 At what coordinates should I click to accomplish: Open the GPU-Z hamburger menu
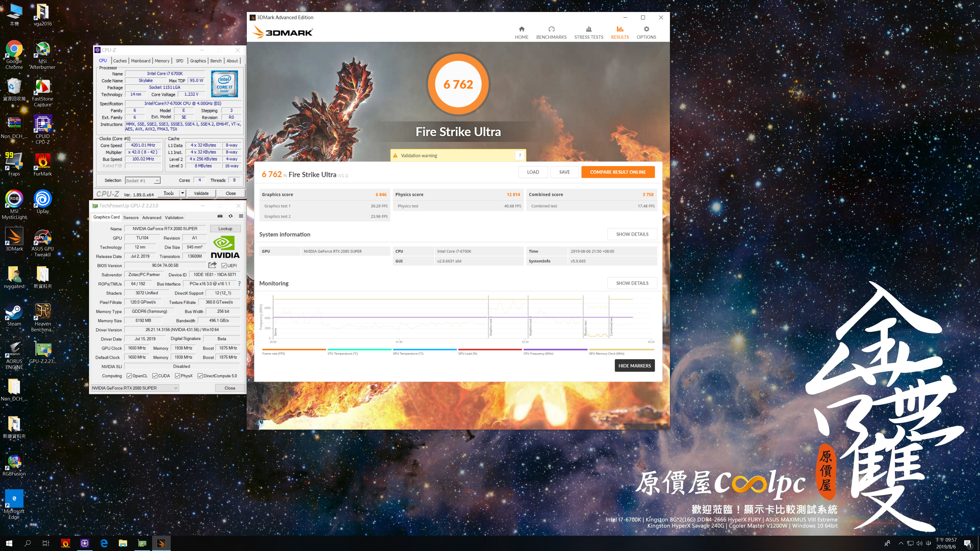pos(241,216)
